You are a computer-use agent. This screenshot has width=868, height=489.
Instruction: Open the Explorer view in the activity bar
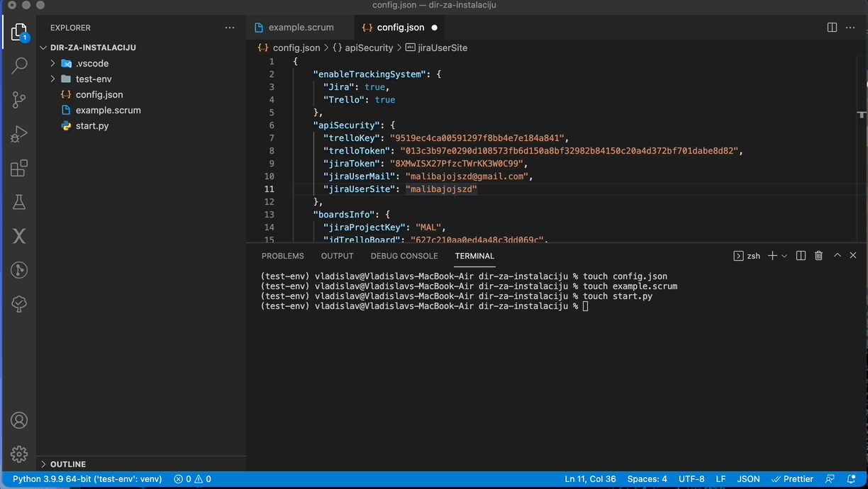pos(19,32)
